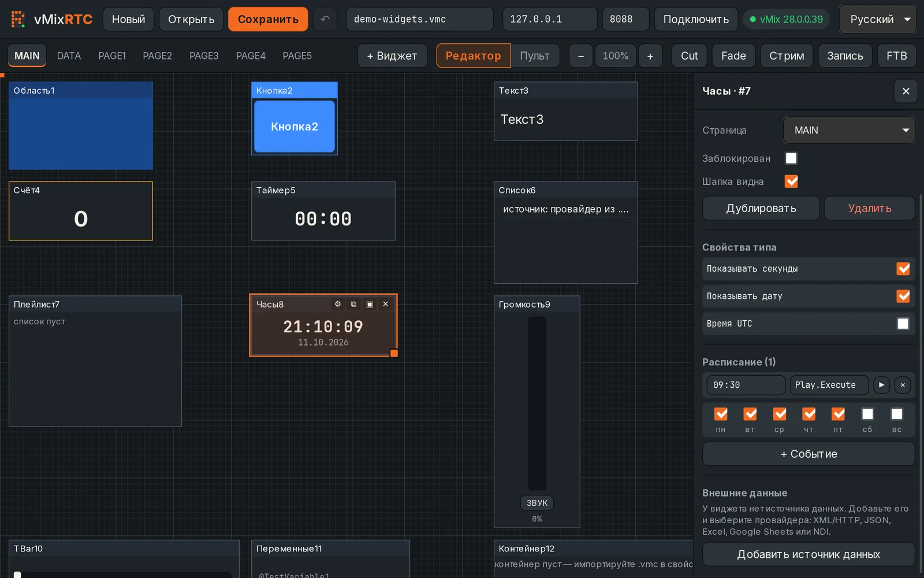Open the PAGE3 tab
Image resolution: width=924 pixels, height=578 pixels.
pos(204,56)
